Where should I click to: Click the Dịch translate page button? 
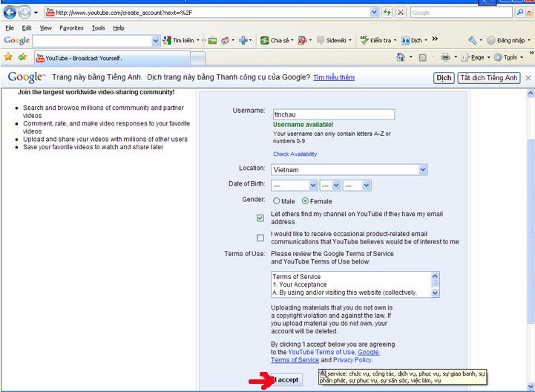(x=444, y=78)
